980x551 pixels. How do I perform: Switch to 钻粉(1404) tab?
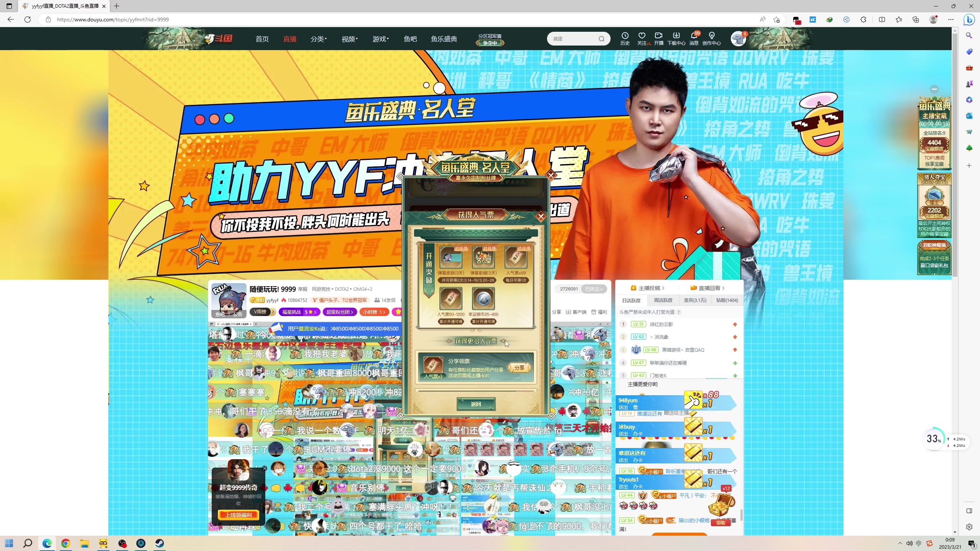(x=727, y=300)
